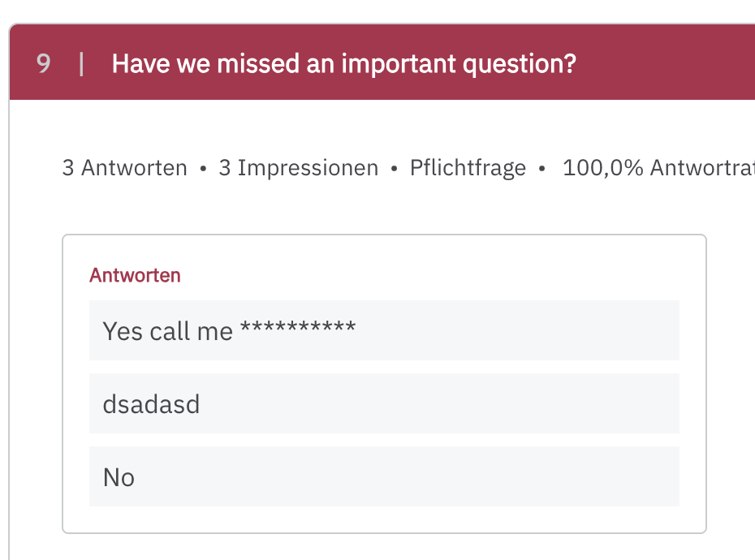Click the question number 9 in header

(44, 63)
